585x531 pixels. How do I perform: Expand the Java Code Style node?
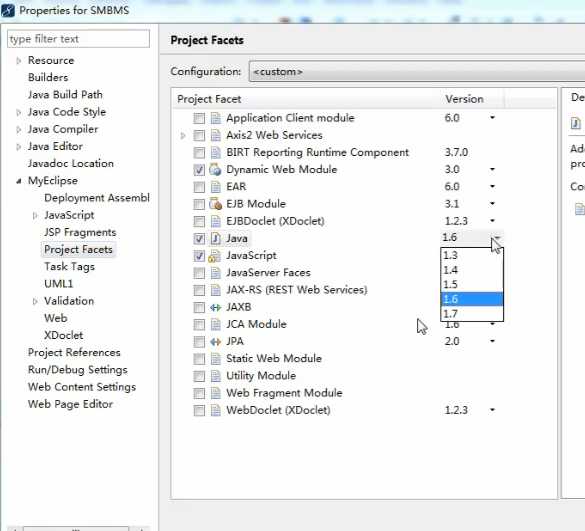coord(18,112)
